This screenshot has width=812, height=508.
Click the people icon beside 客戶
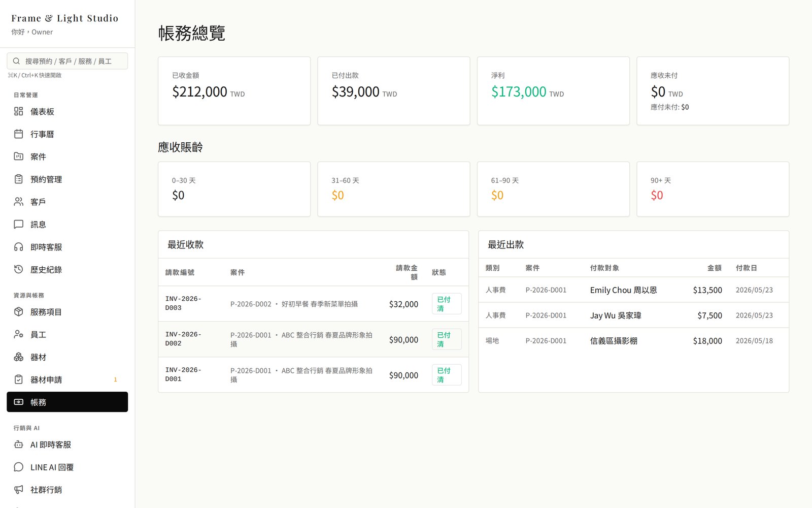(x=19, y=202)
